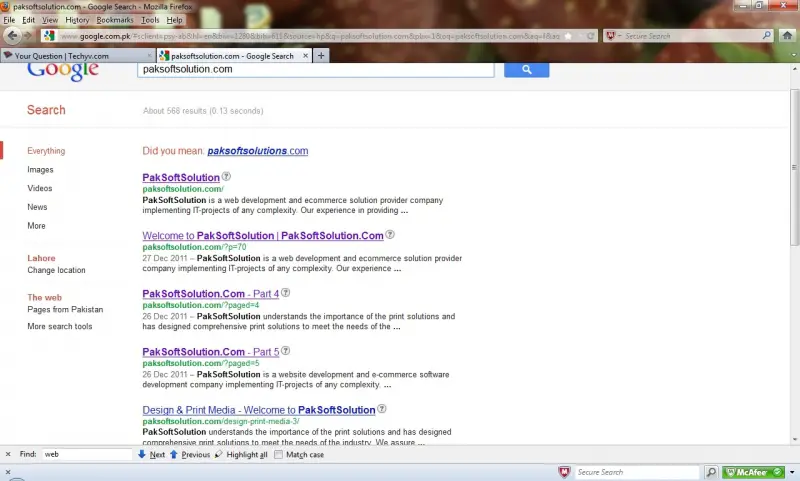
Task: Open the History menu
Action: tap(77, 20)
